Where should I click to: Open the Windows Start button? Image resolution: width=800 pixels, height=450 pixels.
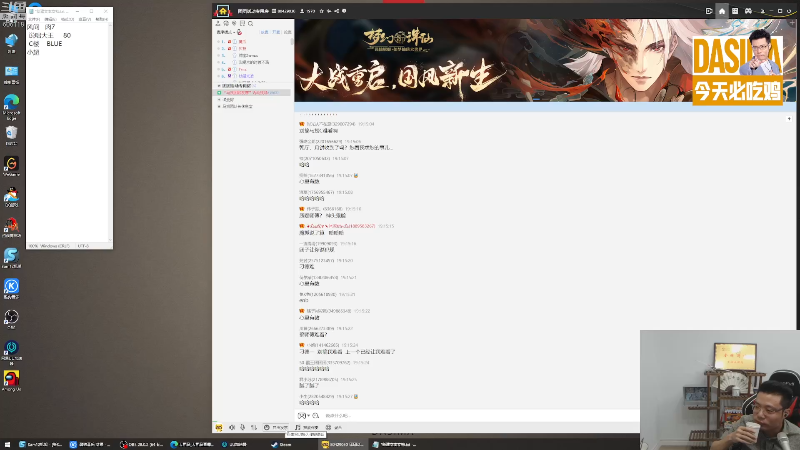tap(7, 444)
